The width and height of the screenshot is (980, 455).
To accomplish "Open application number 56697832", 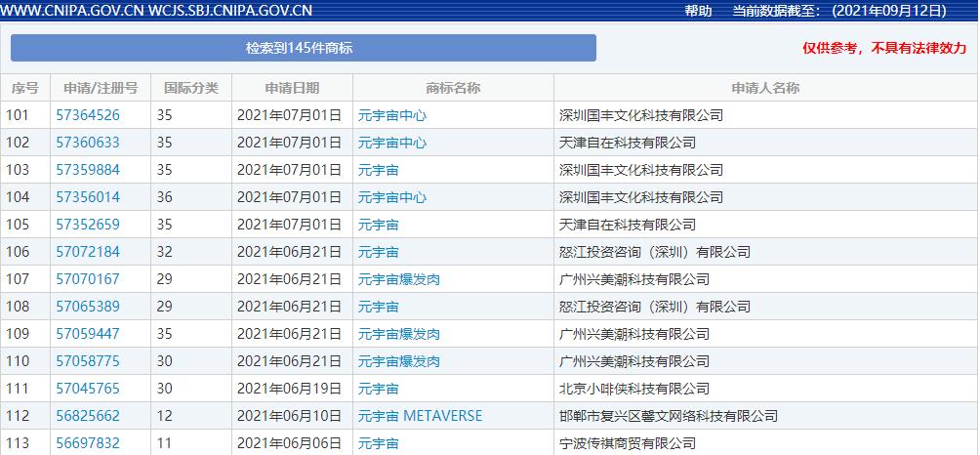I will [x=88, y=443].
